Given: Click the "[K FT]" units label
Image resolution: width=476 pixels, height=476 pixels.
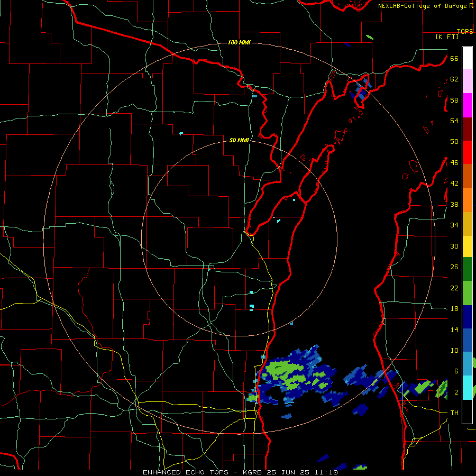Looking at the screenshot, I should click(447, 36).
